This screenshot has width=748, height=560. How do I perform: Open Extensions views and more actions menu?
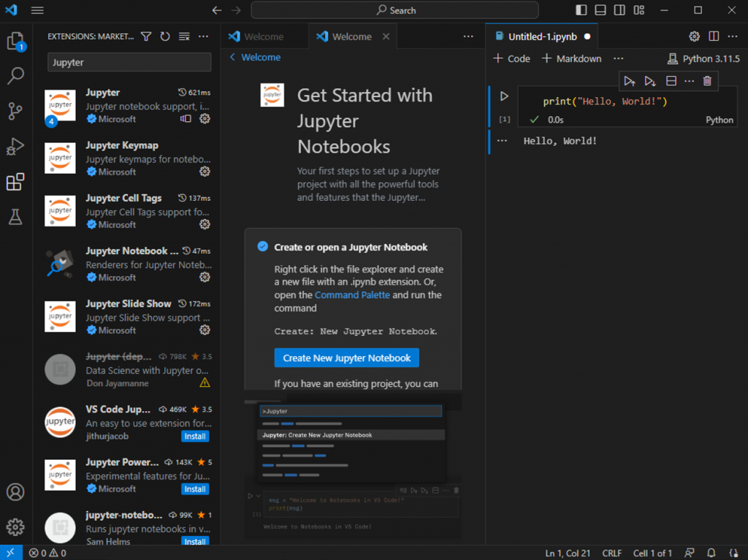pos(203,37)
